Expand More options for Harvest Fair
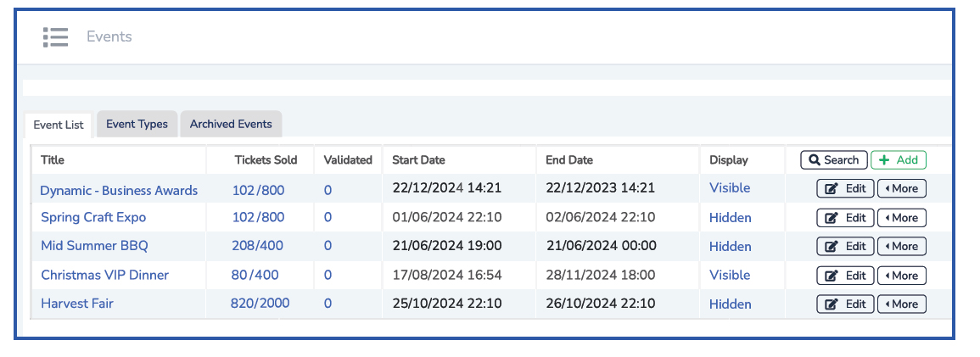 [x=901, y=304]
